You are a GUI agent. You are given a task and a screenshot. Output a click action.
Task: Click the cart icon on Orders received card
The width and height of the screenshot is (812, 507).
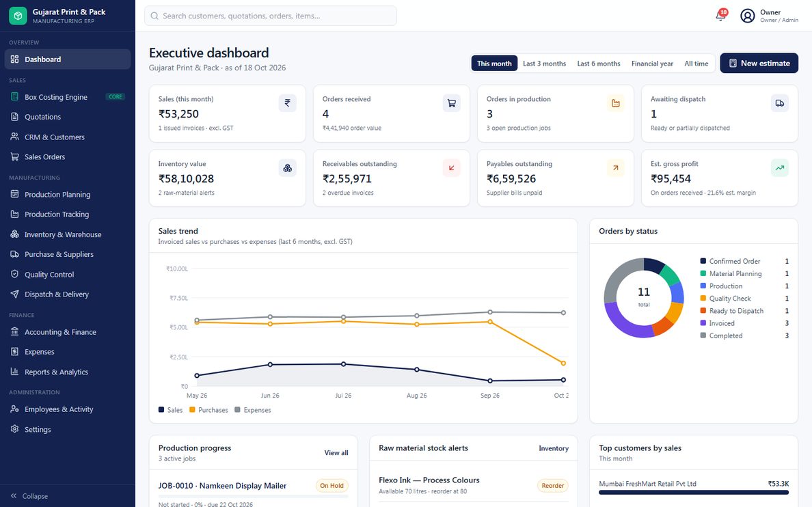click(452, 103)
